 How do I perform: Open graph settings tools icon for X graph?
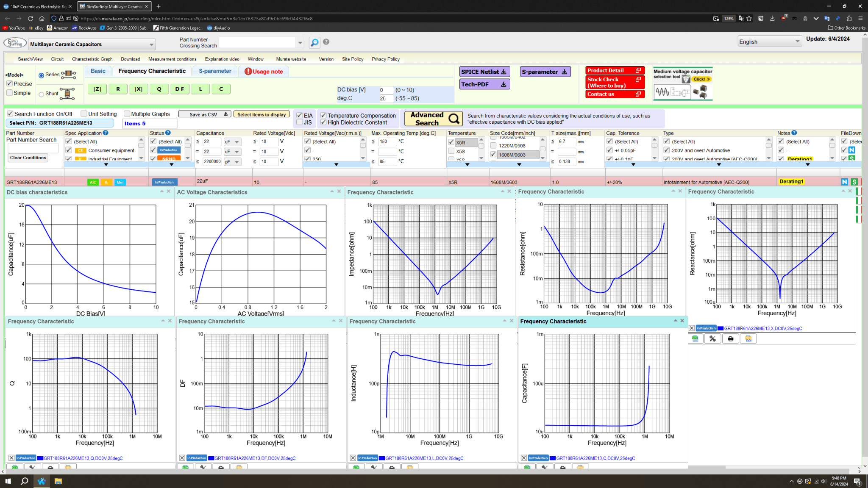click(x=712, y=339)
